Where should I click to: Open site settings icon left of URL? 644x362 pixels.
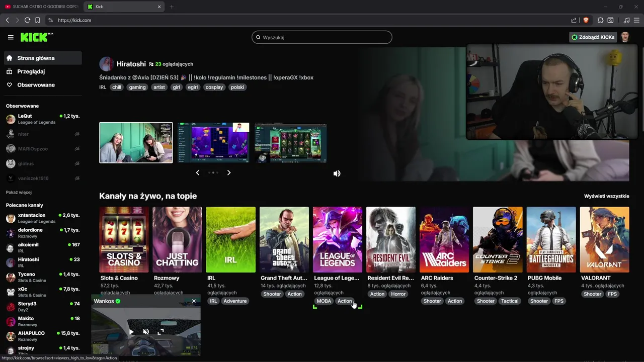50,20
